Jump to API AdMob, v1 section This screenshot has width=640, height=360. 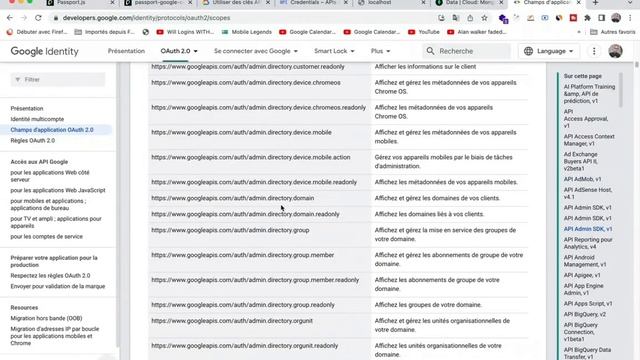pos(582,179)
